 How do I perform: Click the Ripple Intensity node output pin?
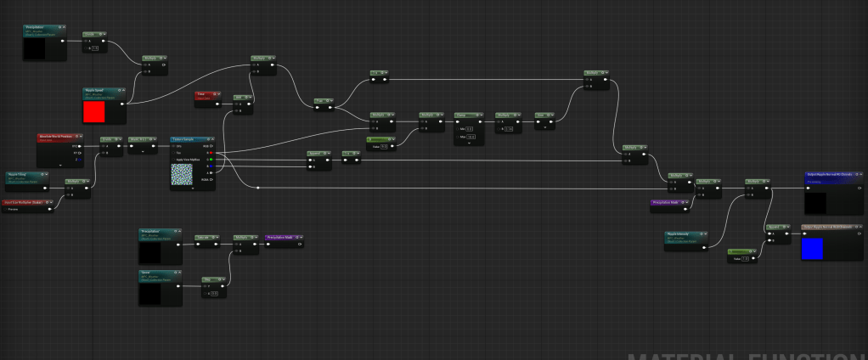coord(704,247)
